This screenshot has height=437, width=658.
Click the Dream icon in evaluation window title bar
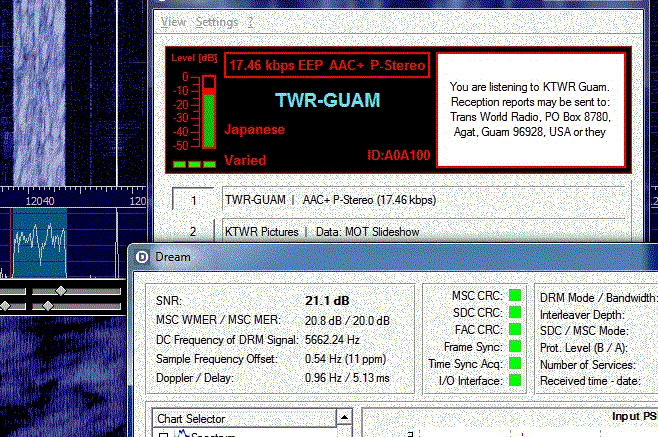click(142, 257)
